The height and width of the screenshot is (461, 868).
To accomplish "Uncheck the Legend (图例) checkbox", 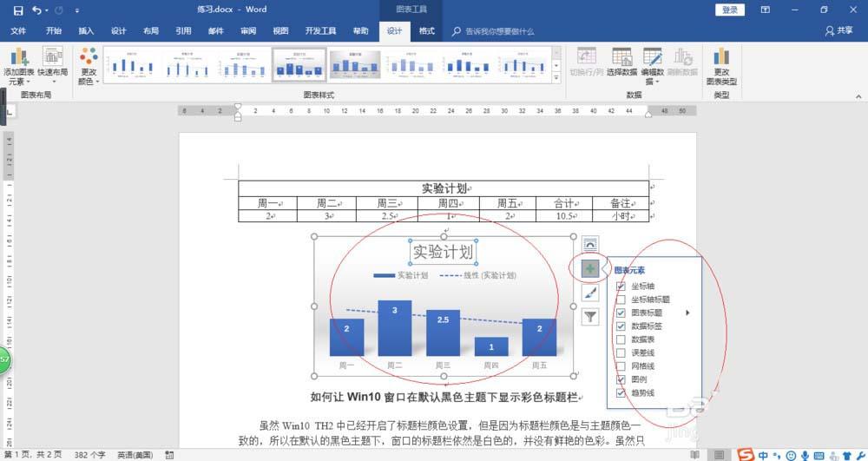I will click(x=621, y=379).
